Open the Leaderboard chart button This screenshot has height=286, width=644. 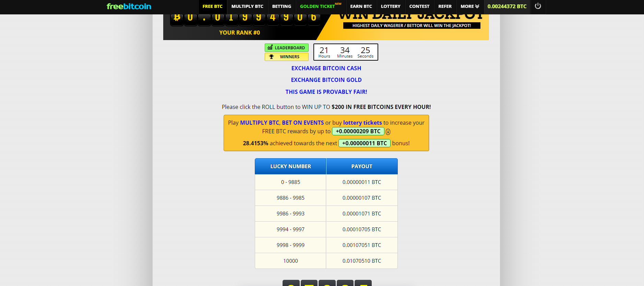coord(286,48)
